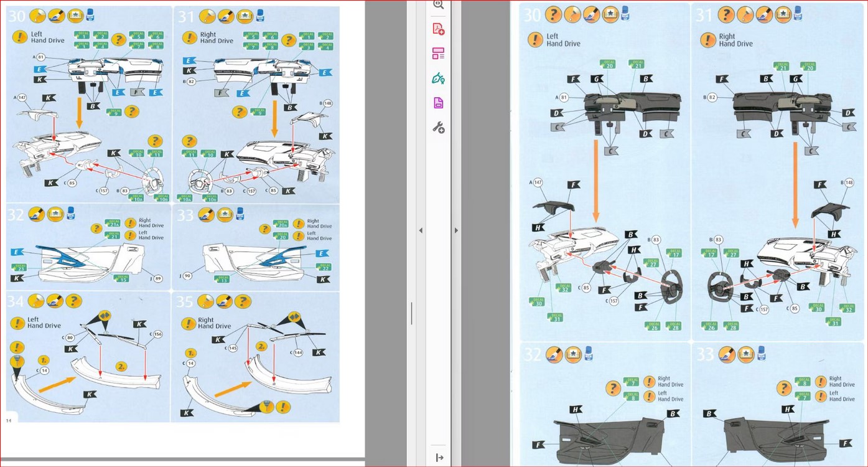The width and height of the screenshot is (868, 467).
Task: Open the green pen Certificates tool
Action: tap(439, 78)
